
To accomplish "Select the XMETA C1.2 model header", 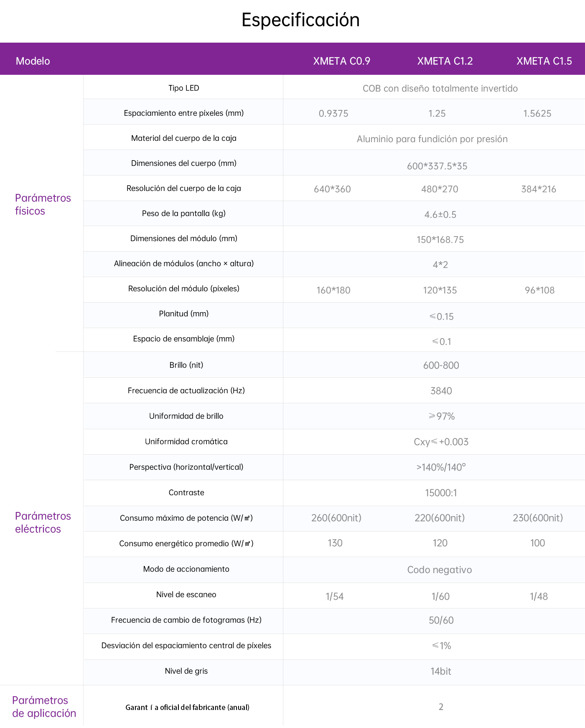I will click(445, 61).
